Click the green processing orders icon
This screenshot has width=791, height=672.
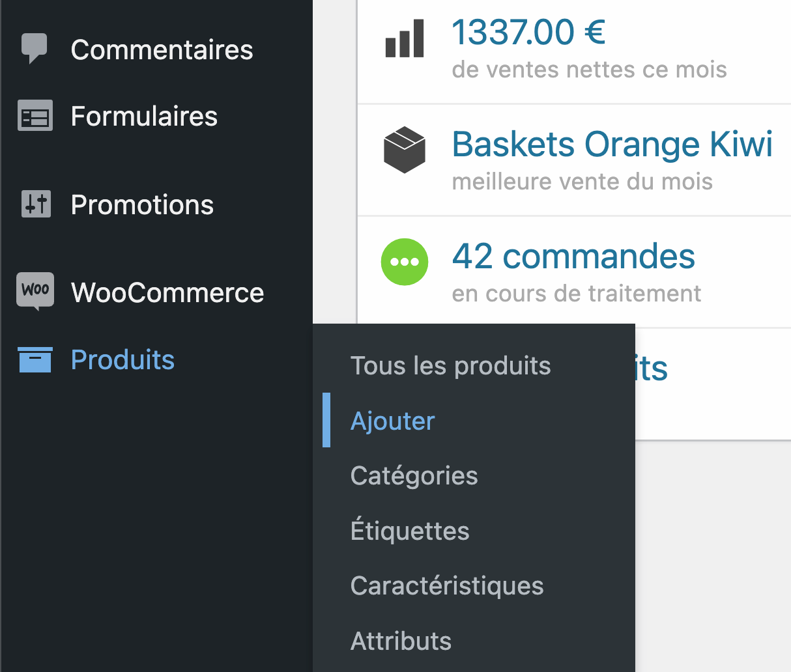(x=405, y=262)
